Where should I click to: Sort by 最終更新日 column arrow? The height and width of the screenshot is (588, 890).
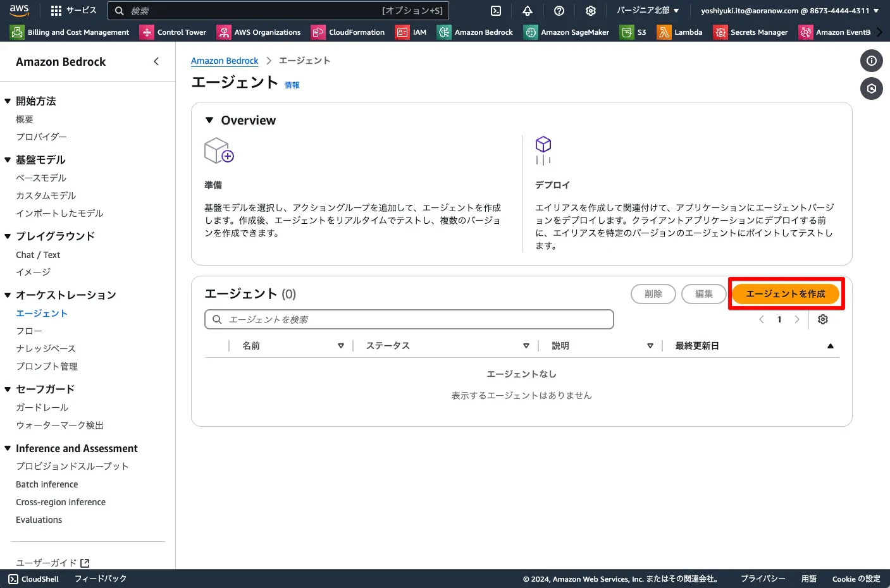coord(831,346)
